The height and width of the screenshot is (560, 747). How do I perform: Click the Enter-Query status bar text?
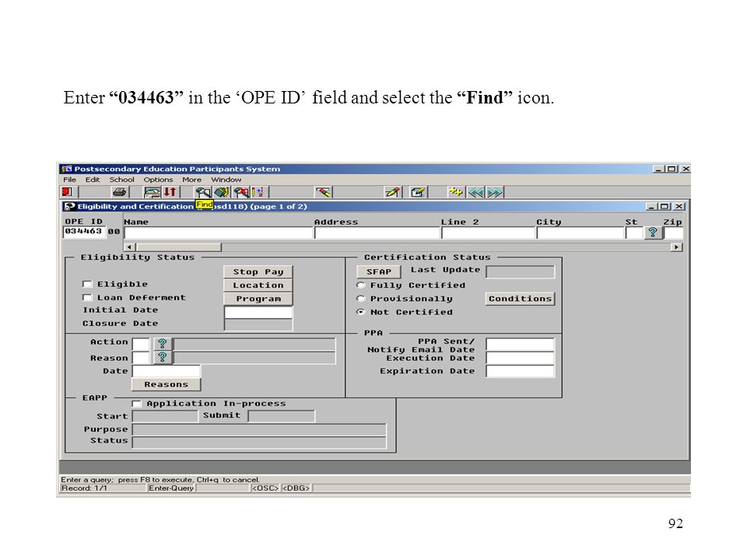tap(170, 488)
